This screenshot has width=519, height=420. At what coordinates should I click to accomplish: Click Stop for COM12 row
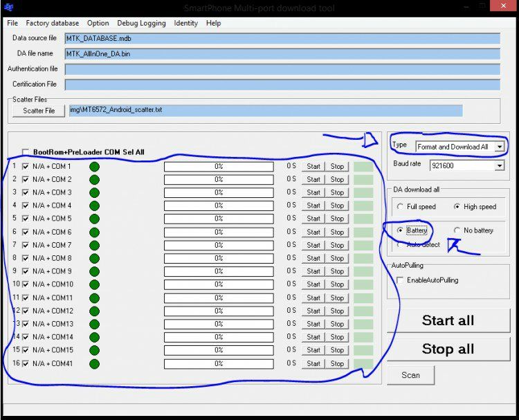coord(337,311)
